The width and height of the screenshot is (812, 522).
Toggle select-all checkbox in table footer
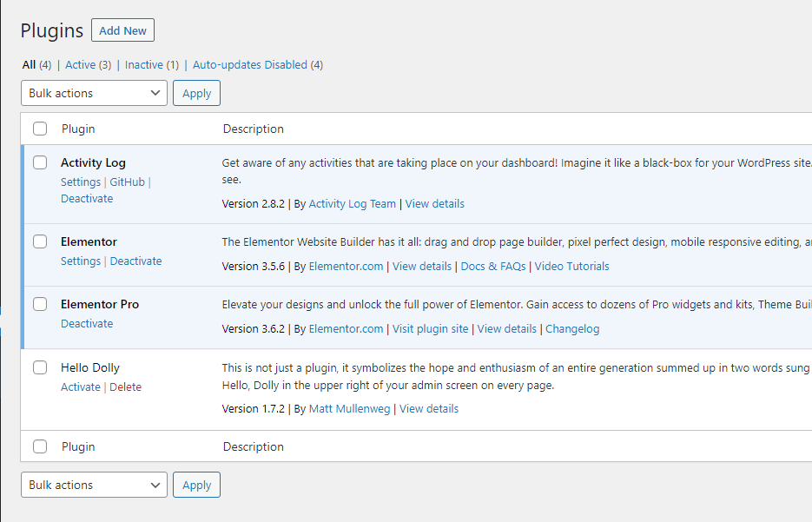coord(40,446)
